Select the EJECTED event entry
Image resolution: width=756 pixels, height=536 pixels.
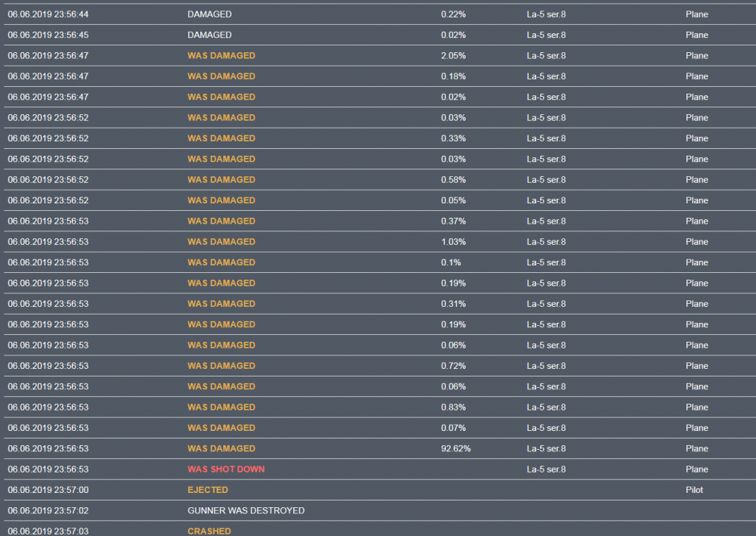[208, 490]
